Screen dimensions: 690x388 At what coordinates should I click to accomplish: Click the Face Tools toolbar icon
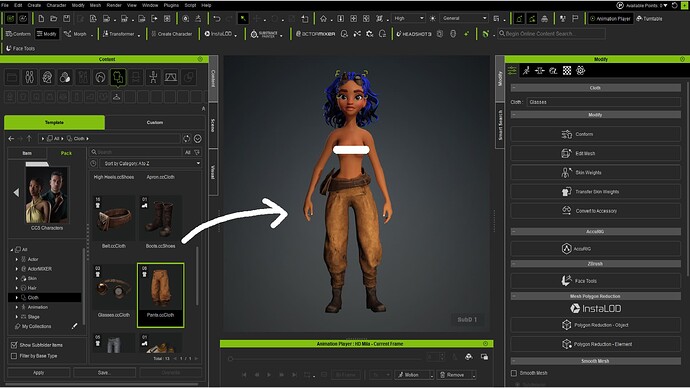(20, 48)
